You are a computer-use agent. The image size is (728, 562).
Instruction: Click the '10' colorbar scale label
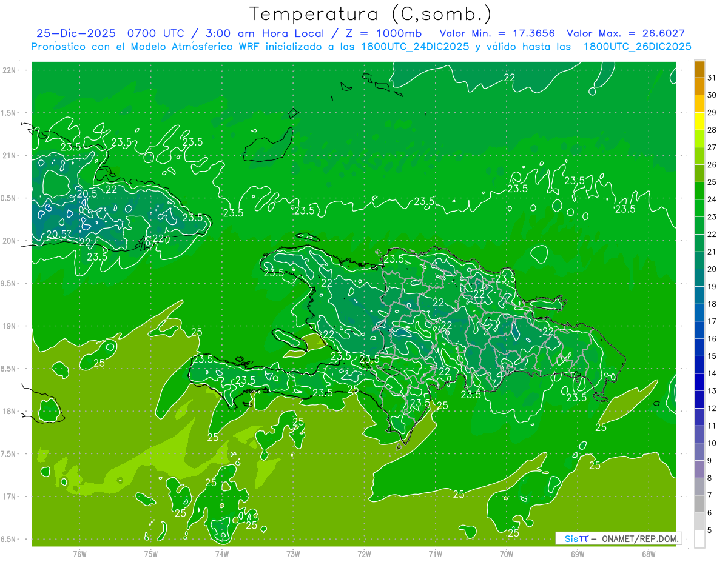[712, 443]
